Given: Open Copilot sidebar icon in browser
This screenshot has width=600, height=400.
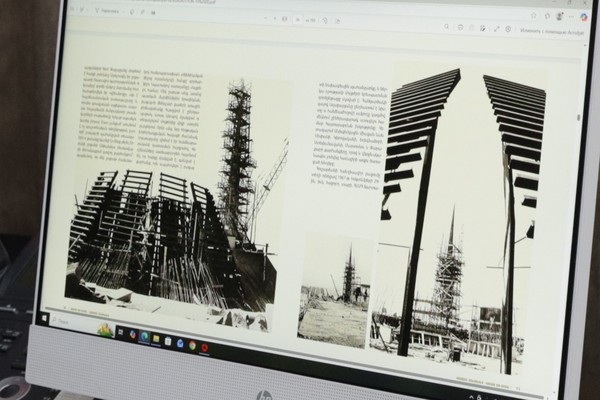Looking at the screenshot, I should pos(585,16).
